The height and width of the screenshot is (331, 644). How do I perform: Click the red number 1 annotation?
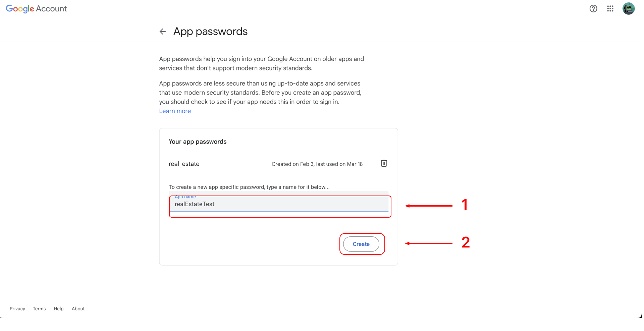coord(465,205)
